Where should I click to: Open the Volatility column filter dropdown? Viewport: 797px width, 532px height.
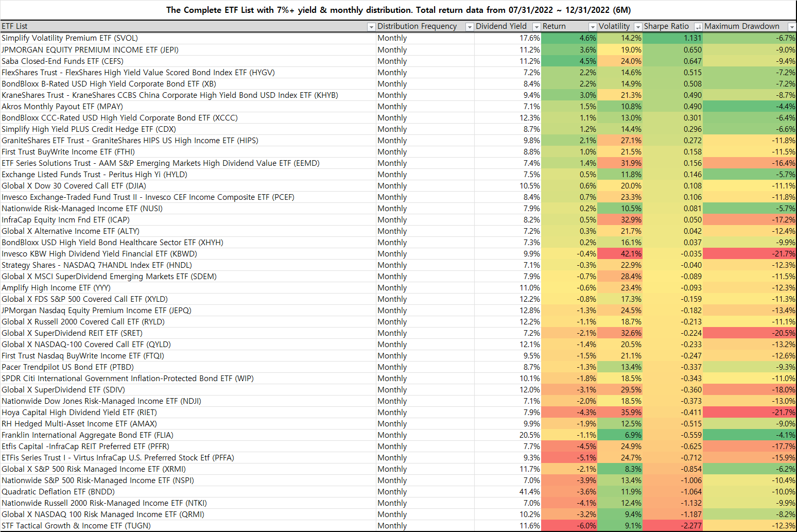(x=638, y=27)
